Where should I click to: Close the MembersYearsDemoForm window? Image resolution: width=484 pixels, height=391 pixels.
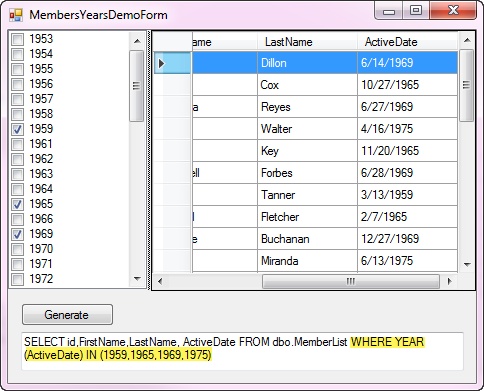[x=453, y=11]
